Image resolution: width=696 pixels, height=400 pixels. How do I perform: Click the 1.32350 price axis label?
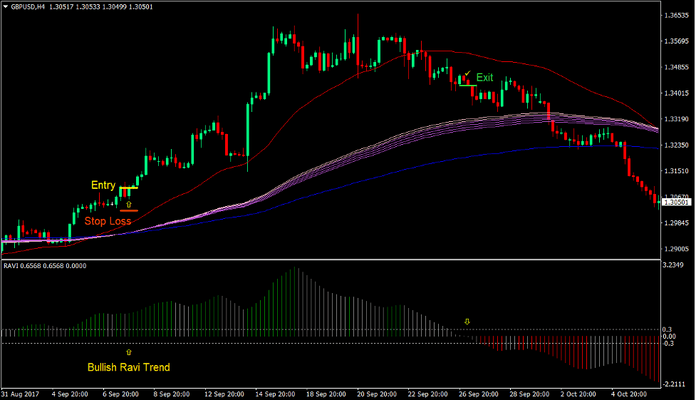[676, 145]
